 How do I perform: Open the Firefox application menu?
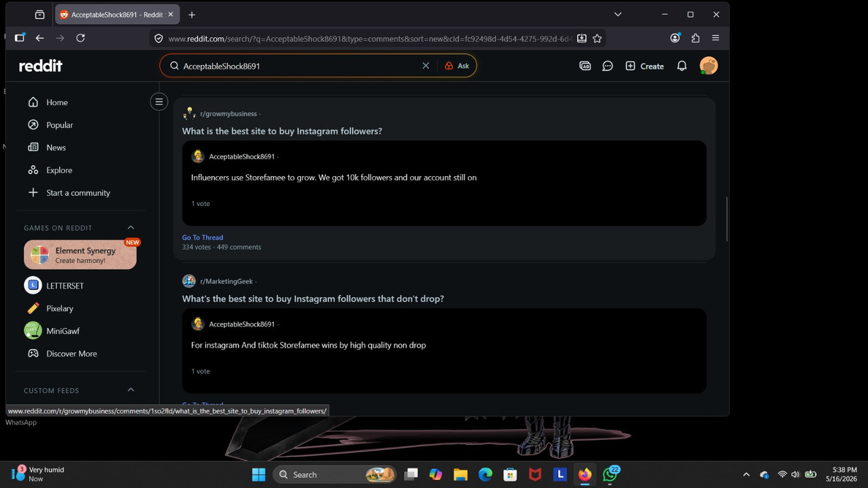click(715, 38)
